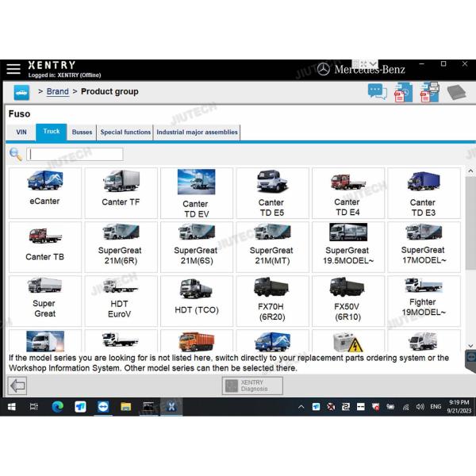This screenshot has height=476, width=476.
Task: Click the XENTRY Diagnosis button
Action: tap(252, 386)
